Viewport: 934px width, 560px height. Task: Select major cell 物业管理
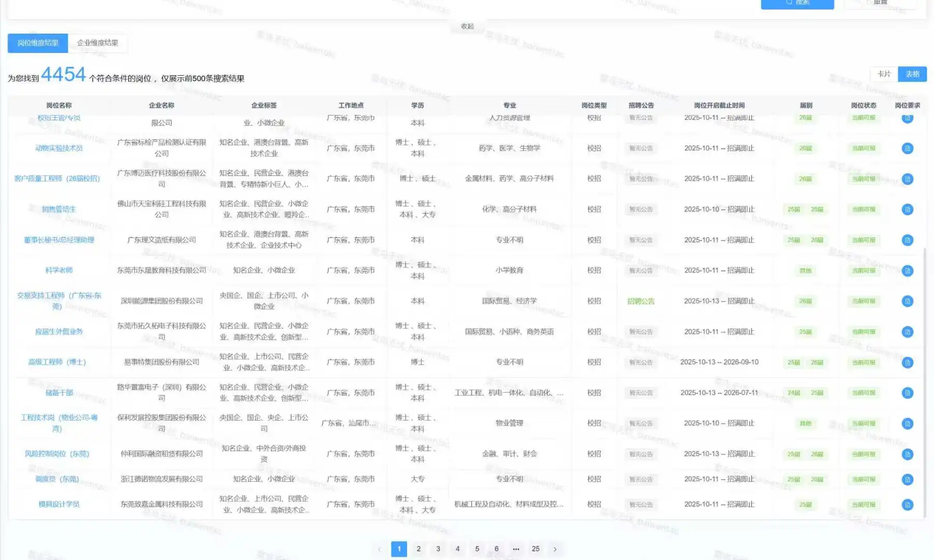(x=509, y=424)
